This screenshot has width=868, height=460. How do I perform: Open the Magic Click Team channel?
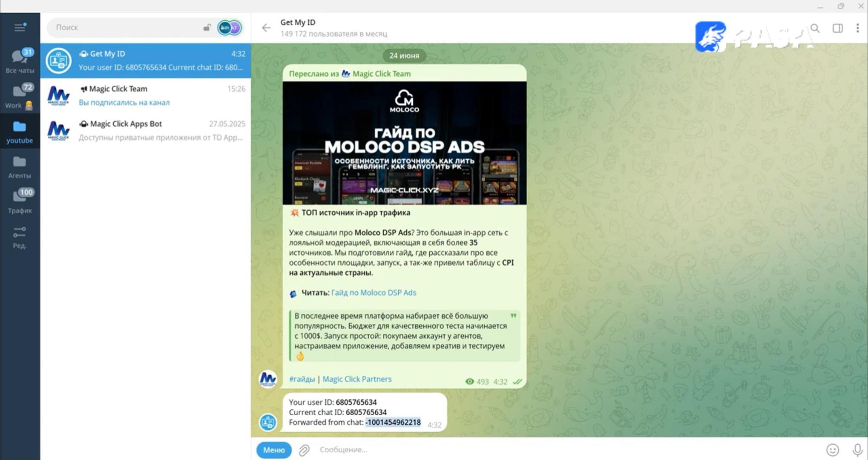[x=146, y=95]
